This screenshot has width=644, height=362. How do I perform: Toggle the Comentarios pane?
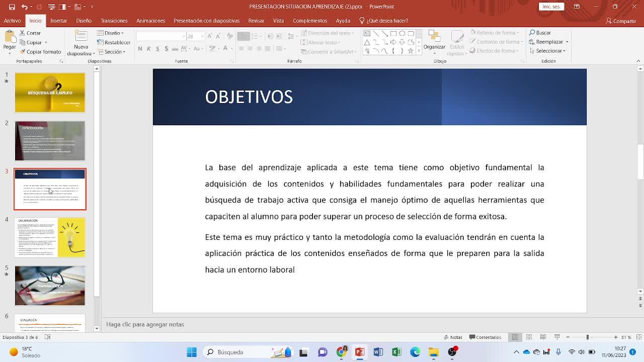click(485, 337)
